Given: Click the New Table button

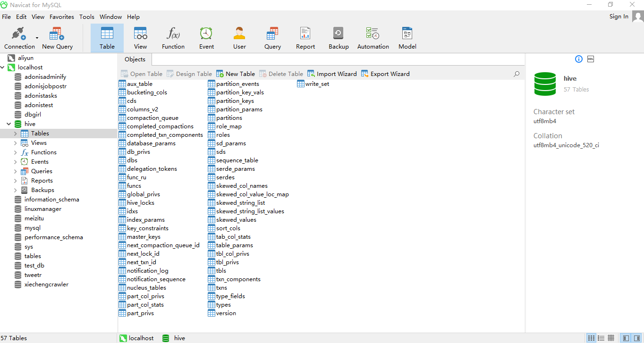Looking at the screenshot, I should (x=236, y=74).
